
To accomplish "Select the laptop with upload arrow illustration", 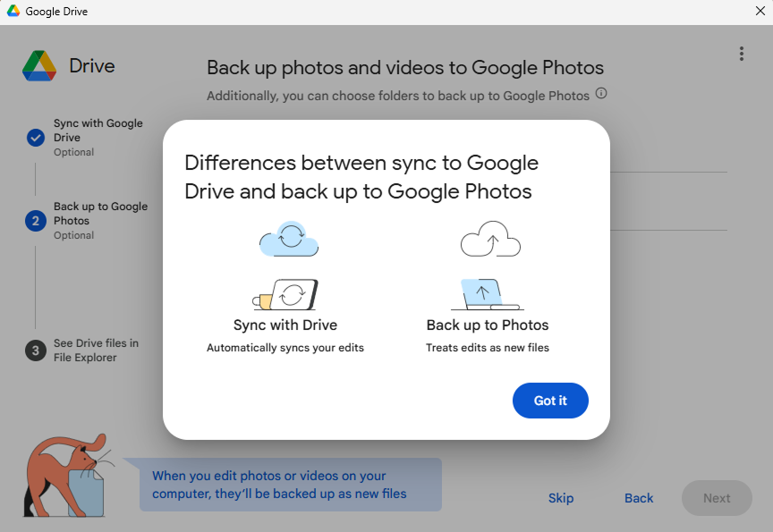I will [x=487, y=294].
